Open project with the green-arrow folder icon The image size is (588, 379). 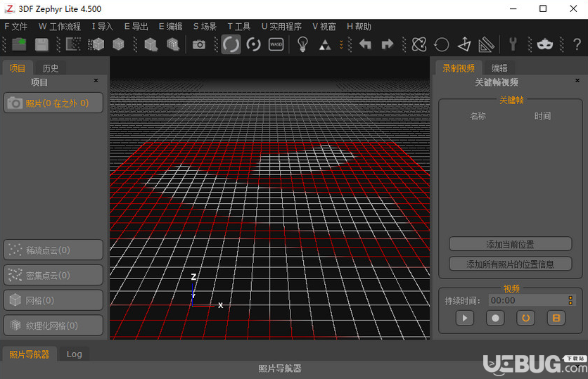coord(19,44)
